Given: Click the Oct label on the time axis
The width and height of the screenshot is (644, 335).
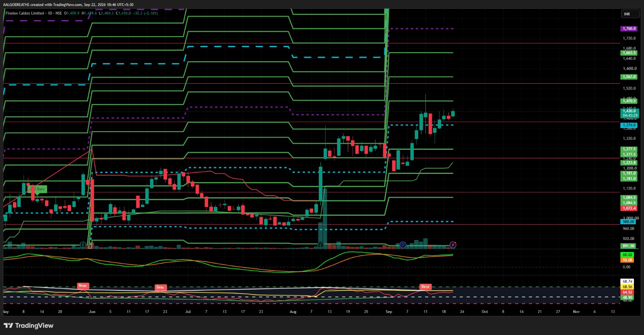Looking at the screenshot, I should coord(485,312).
